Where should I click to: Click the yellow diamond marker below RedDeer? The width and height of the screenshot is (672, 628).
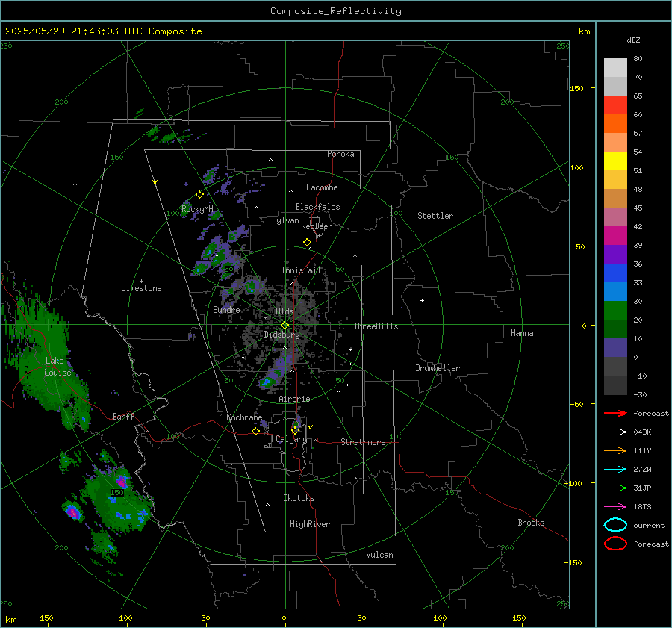(308, 243)
